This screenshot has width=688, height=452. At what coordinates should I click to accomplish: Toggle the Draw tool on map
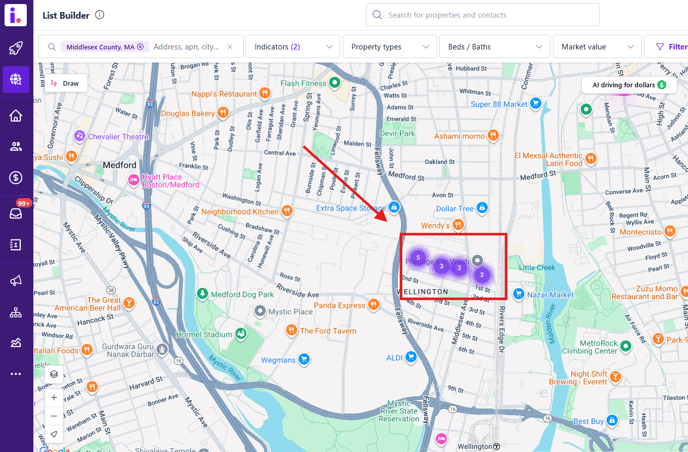tap(65, 84)
